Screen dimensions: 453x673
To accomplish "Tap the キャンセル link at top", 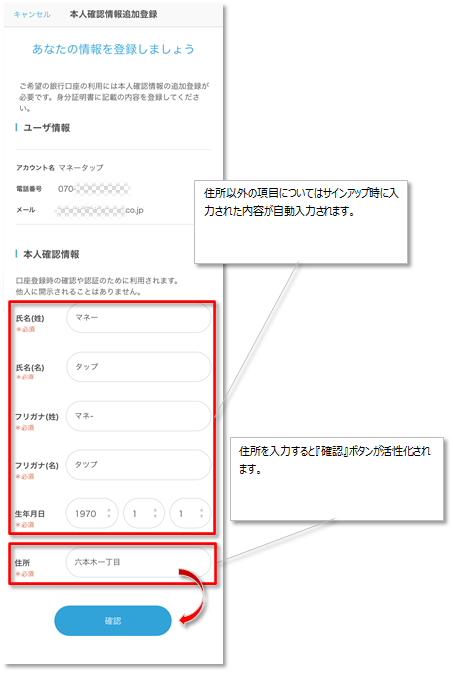I will click(32, 14).
